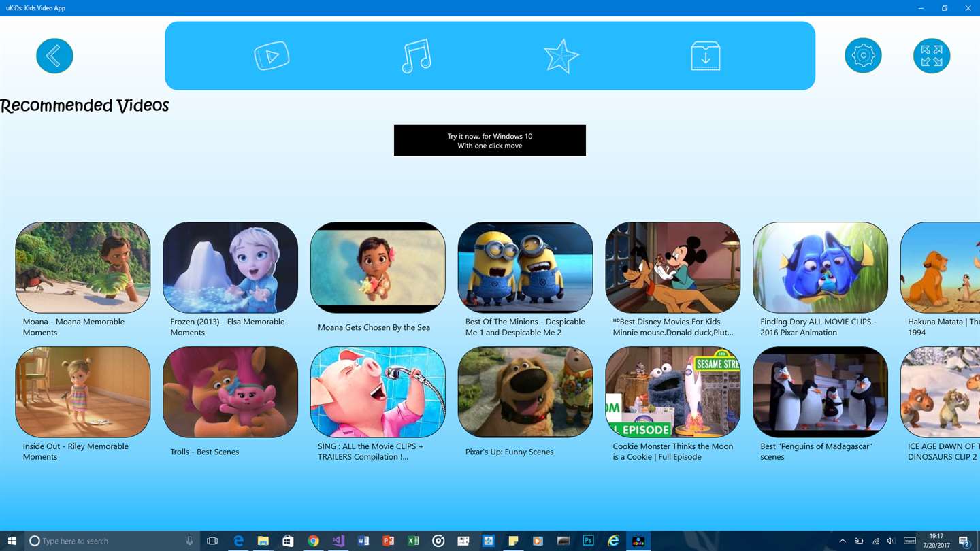Click the 'Best Of The Minions' title text
980x551 pixels.
525,327
